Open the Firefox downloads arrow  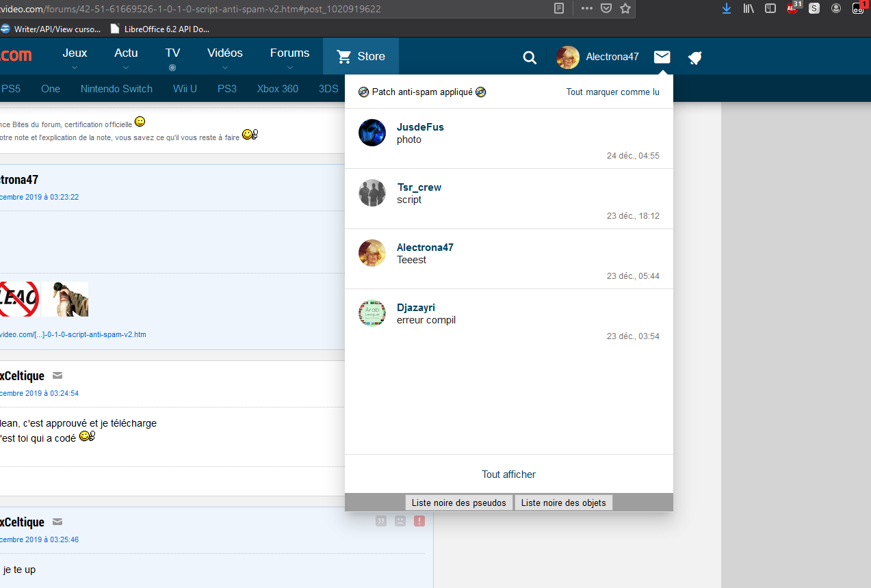click(x=727, y=8)
